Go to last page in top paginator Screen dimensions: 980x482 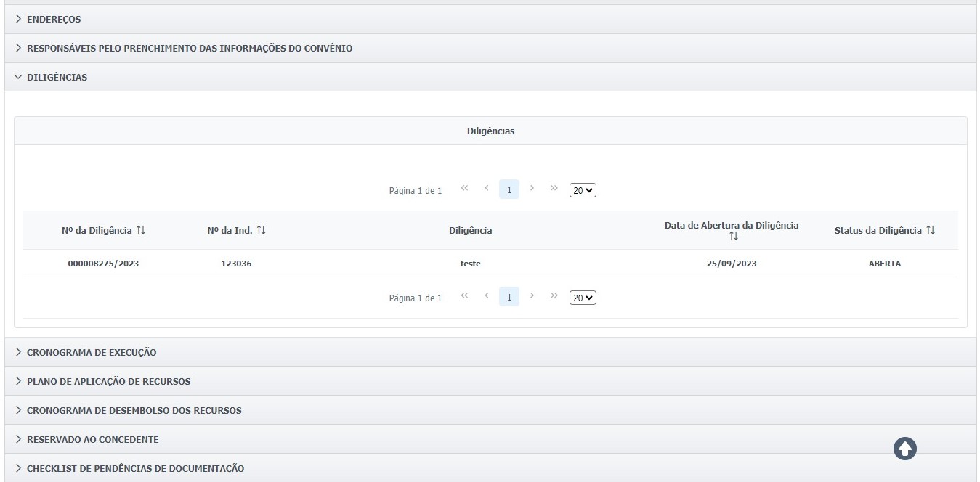click(x=554, y=189)
